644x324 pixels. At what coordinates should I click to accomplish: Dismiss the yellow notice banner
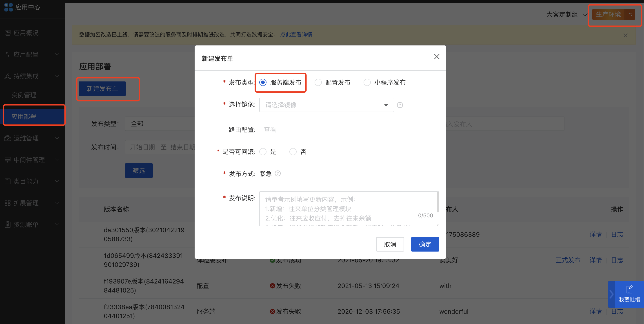click(x=625, y=35)
